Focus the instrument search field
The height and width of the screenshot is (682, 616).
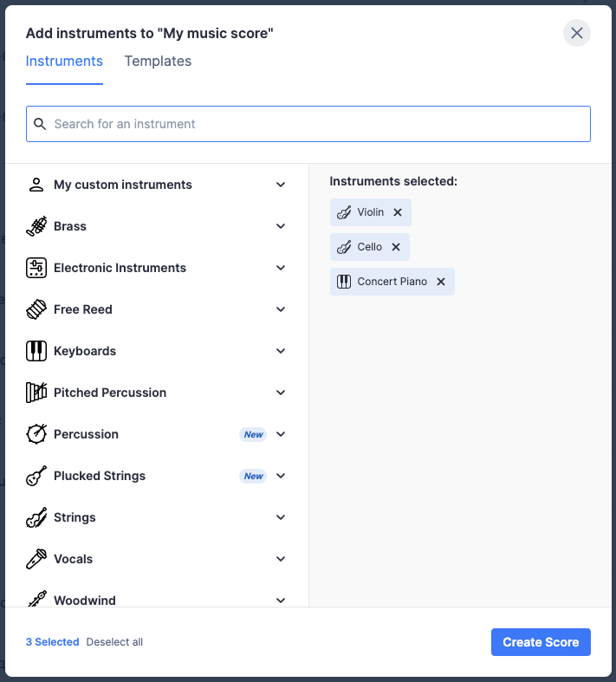click(x=308, y=124)
